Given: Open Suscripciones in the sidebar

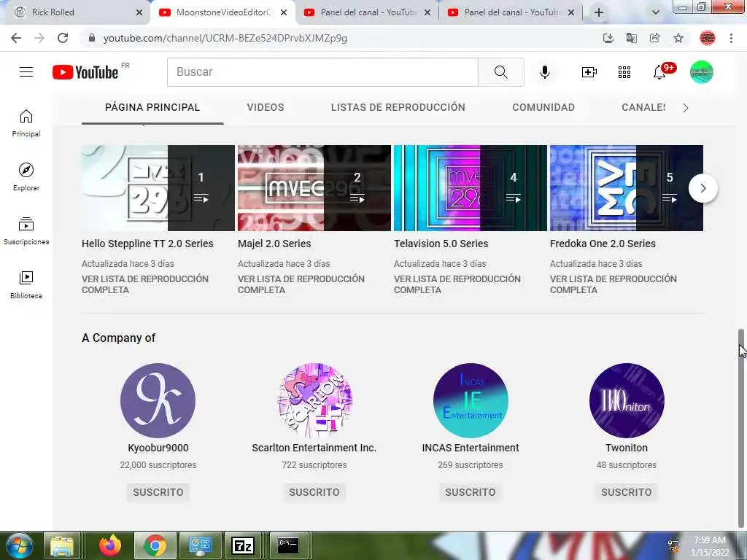Looking at the screenshot, I should tap(26, 231).
